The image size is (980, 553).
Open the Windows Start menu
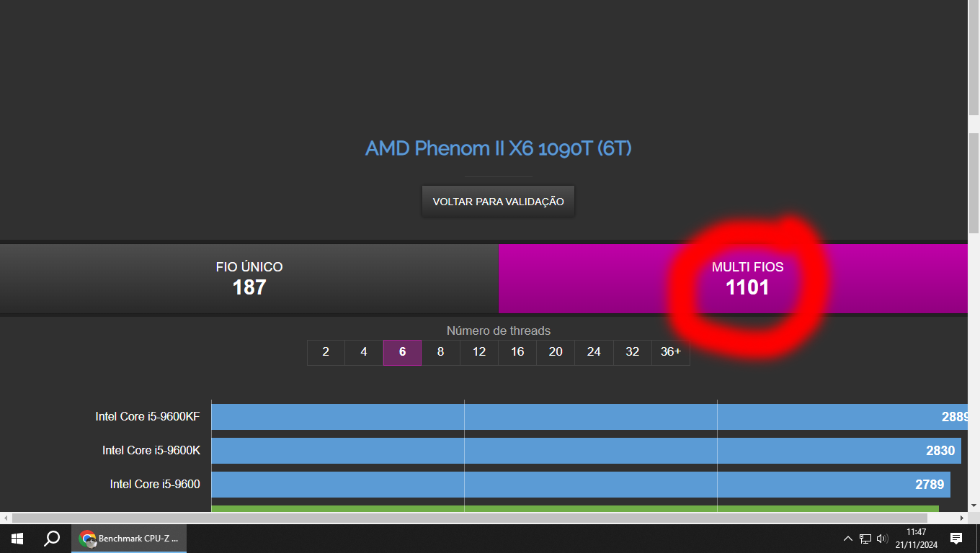pos(17,538)
